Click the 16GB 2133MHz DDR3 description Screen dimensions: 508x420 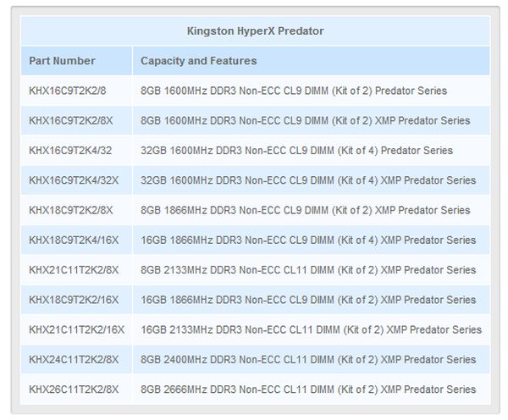click(x=311, y=329)
